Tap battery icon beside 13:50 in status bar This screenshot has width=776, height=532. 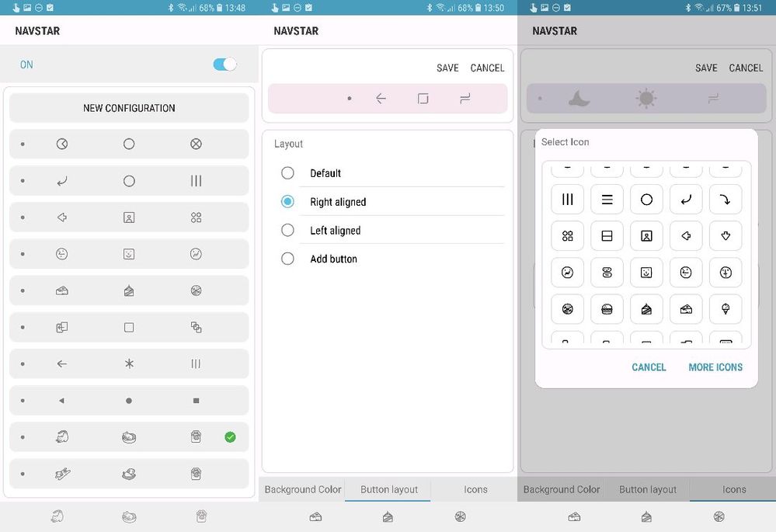478,8
